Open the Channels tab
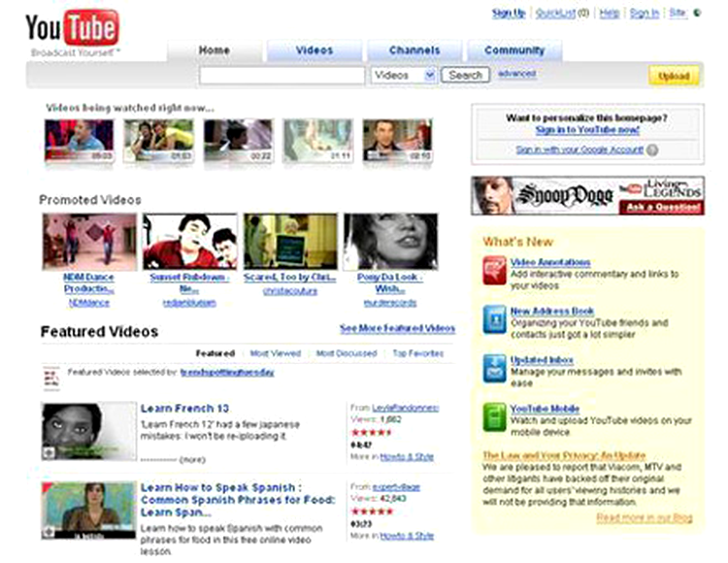 click(x=414, y=50)
